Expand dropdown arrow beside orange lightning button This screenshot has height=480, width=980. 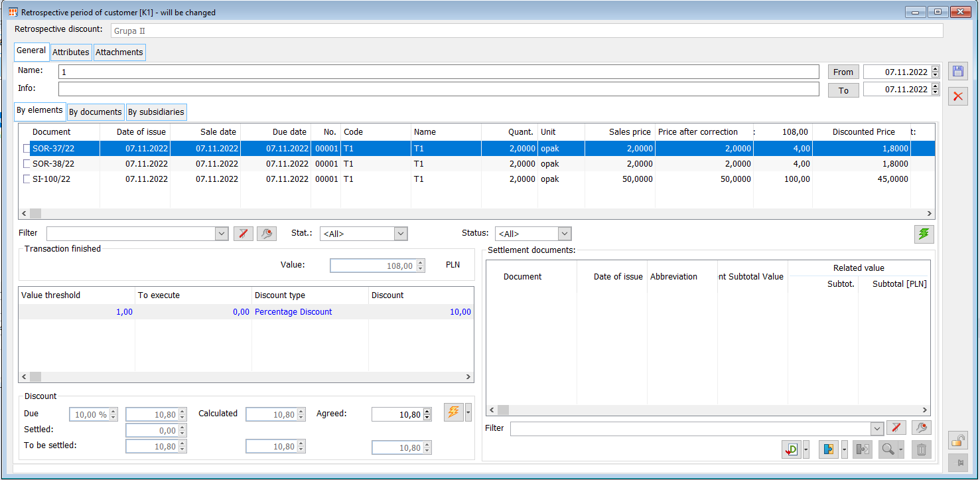pos(468,412)
